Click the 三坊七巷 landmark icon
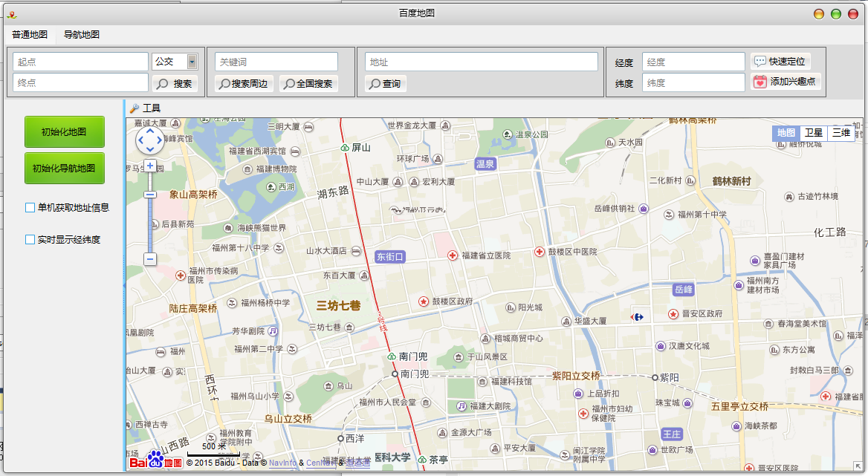This screenshot has width=868, height=476. pyautogui.click(x=349, y=327)
